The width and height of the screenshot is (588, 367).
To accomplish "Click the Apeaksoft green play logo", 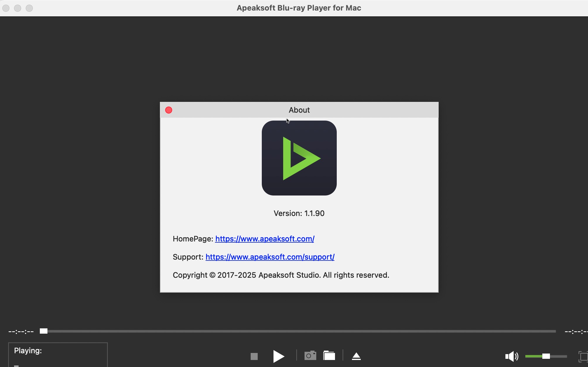I will coord(299,158).
